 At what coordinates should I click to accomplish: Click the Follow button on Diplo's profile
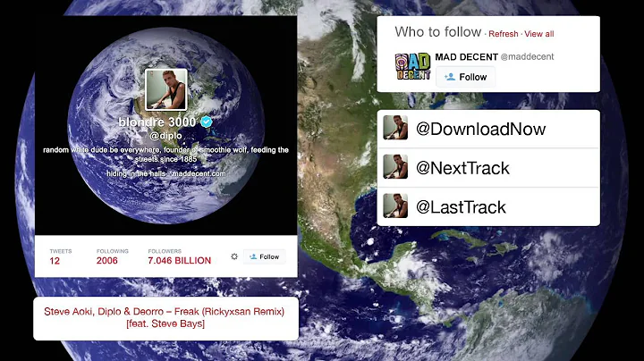click(x=264, y=256)
